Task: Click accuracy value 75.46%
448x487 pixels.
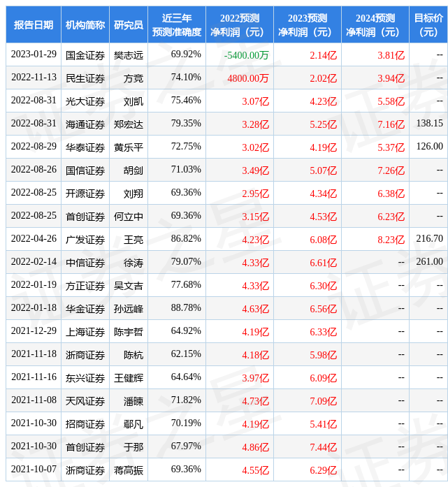Action: click(186, 101)
